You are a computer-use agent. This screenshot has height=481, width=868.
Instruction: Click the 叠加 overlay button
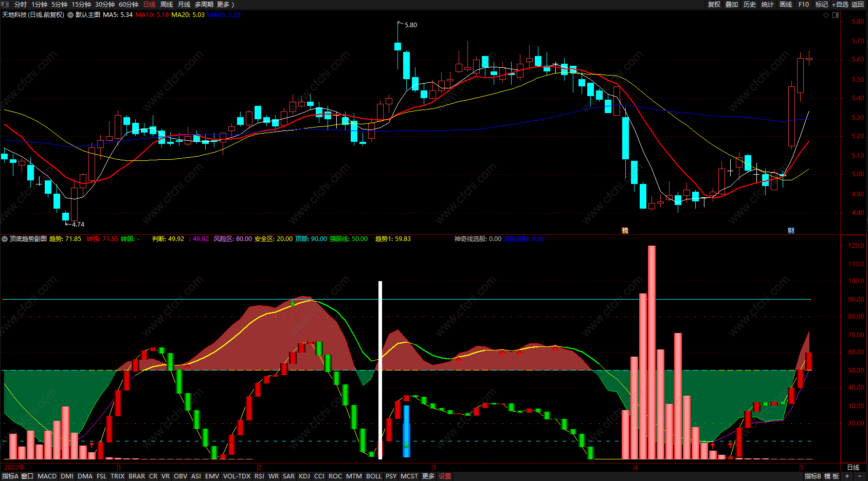(732, 4)
